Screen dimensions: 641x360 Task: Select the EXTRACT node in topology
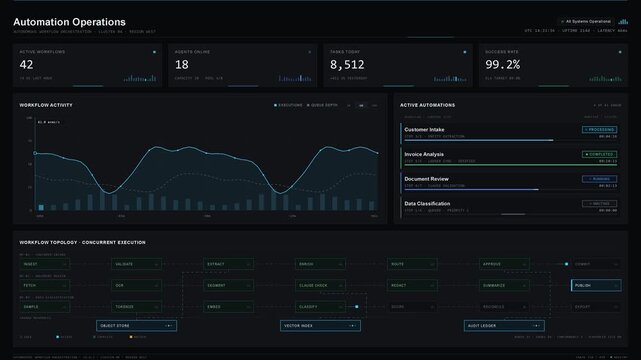pyautogui.click(x=228, y=264)
